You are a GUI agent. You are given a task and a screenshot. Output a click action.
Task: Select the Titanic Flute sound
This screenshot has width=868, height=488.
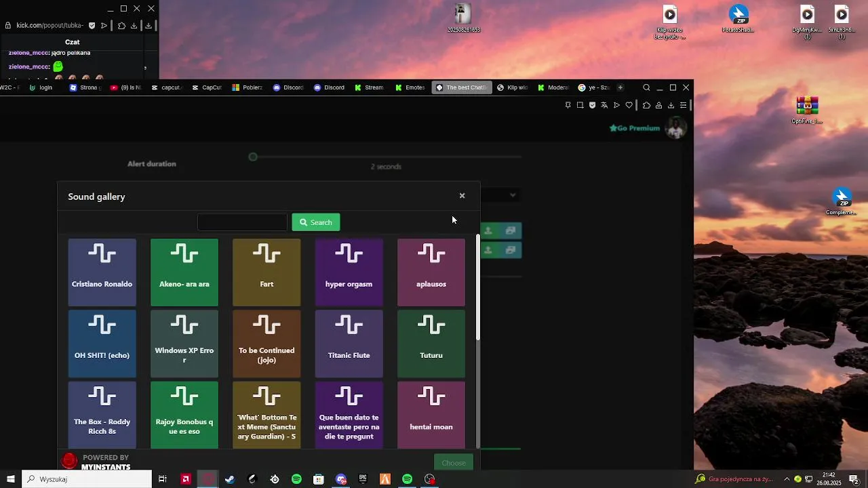click(x=349, y=344)
